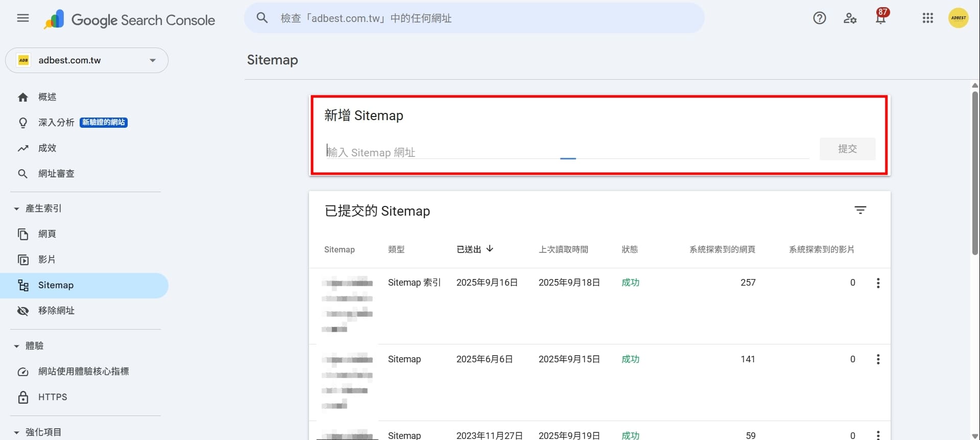
Task: Open users and settings icon
Action: click(850, 18)
